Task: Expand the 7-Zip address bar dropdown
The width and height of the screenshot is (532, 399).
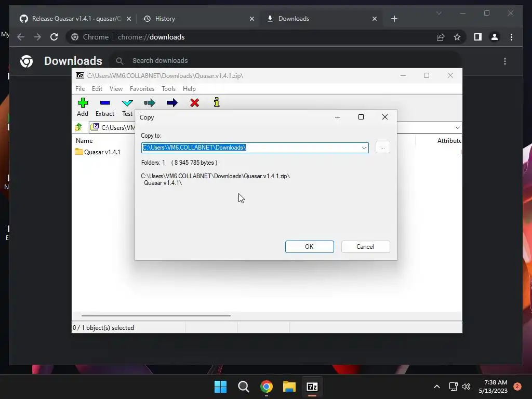Action: click(x=457, y=128)
